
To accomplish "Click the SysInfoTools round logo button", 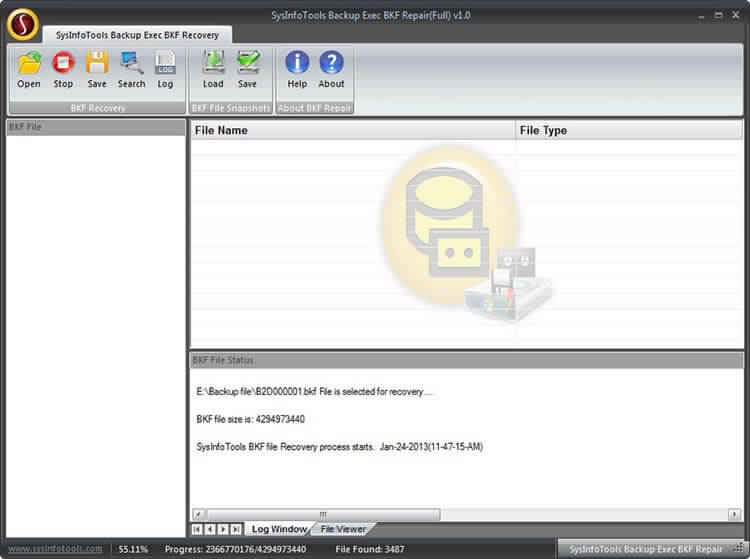I will point(23,24).
